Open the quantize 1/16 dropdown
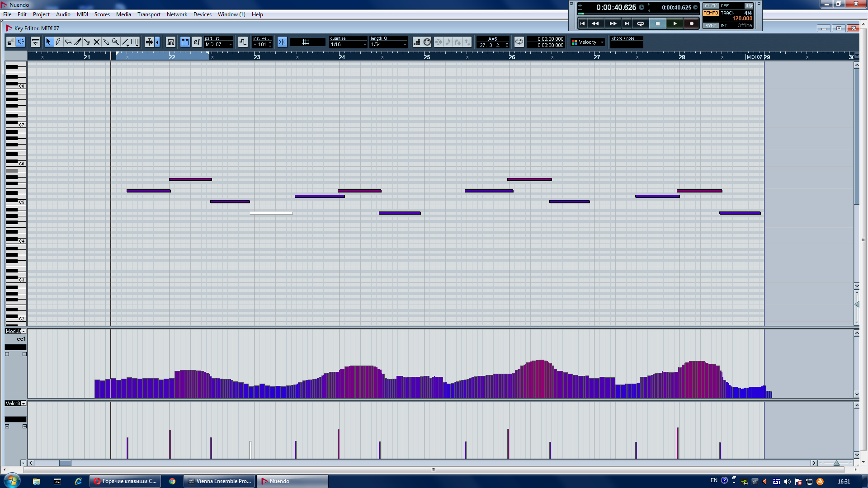The image size is (868, 488). (348, 44)
